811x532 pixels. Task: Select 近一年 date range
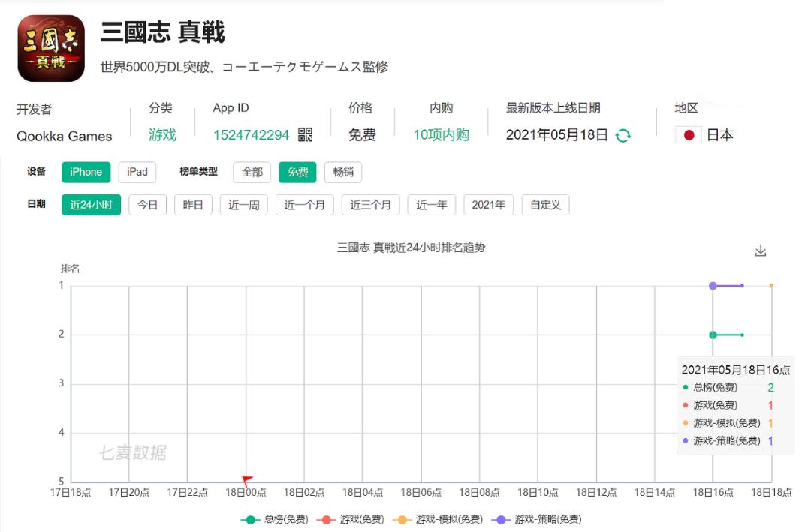(x=431, y=205)
